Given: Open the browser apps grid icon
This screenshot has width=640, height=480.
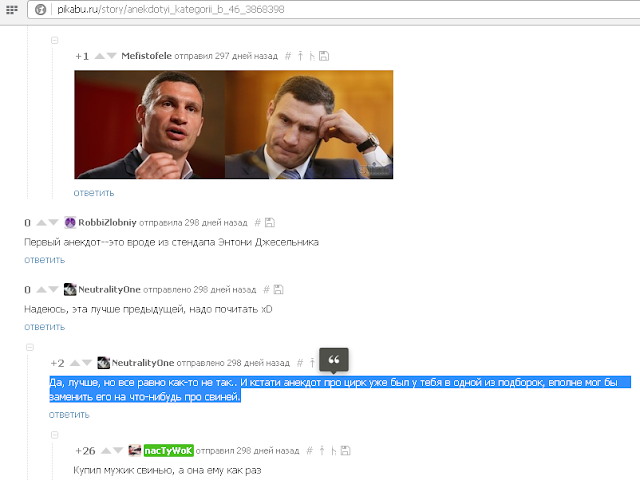Looking at the screenshot, I should pos(11,9).
